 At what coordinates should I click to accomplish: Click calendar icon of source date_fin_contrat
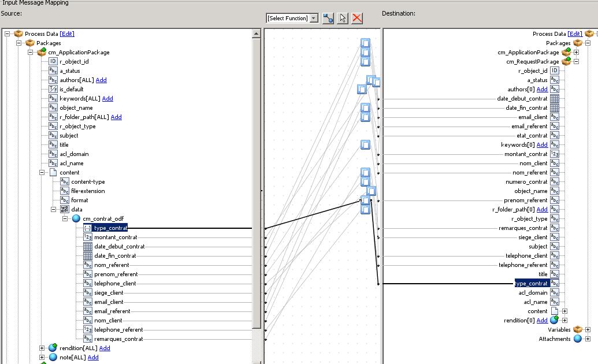[x=88, y=255]
